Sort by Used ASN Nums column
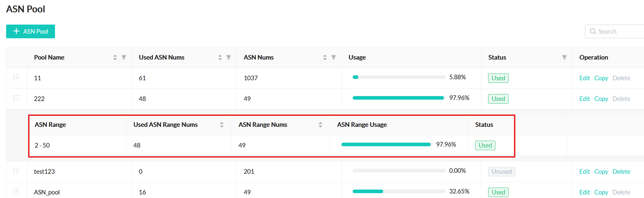The width and height of the screenshot is (644, 198). [220, 57]
